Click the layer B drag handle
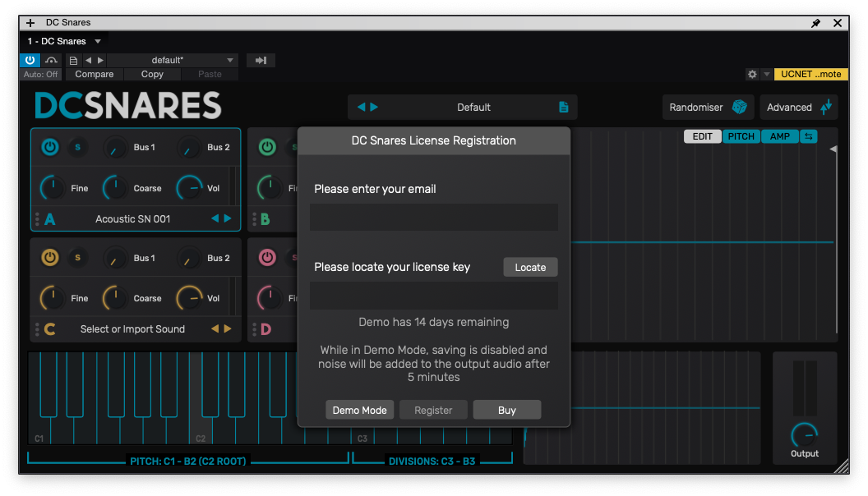Image resolution: width=868 pixels, height=496 pixels. pos(255,219)
